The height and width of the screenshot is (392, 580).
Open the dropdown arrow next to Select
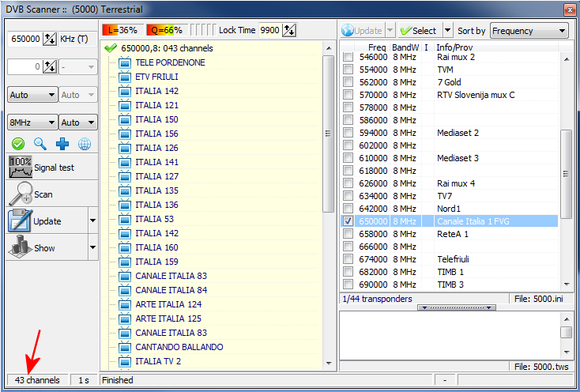[447, 31]
